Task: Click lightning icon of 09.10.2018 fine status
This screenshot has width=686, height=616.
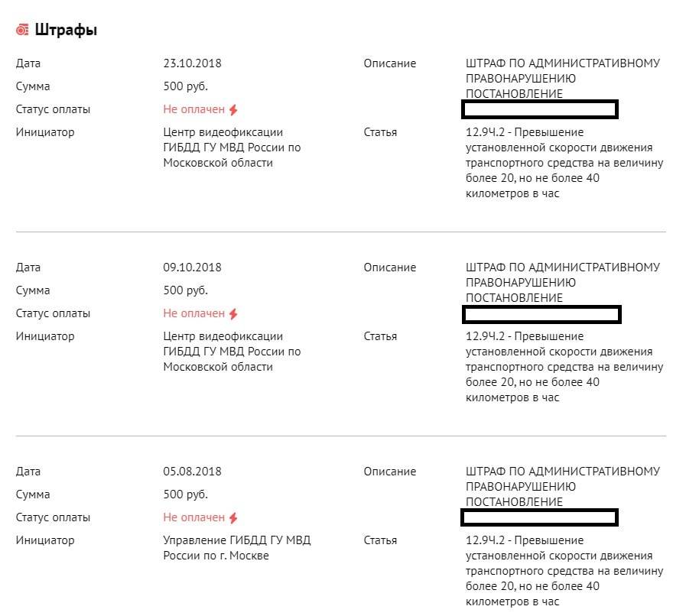Action: 233,314
